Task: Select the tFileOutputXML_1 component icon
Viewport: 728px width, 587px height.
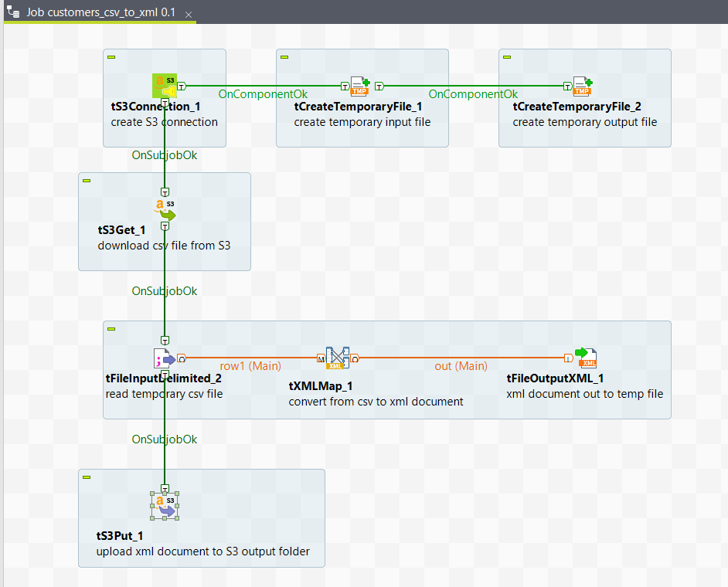Action: tap(585, 358)
